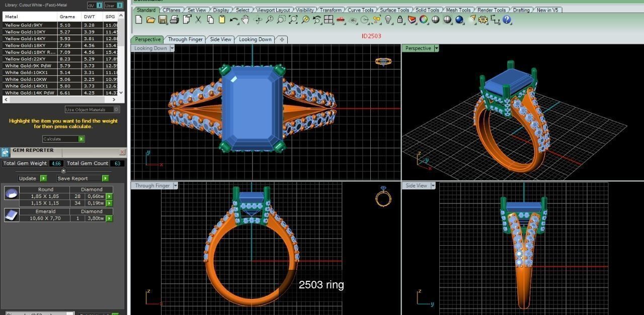The height and width of the screenshot is (315, 644).
Task: Open the Looking Down viewport dropdown arrow
Action: coord(172,48)
